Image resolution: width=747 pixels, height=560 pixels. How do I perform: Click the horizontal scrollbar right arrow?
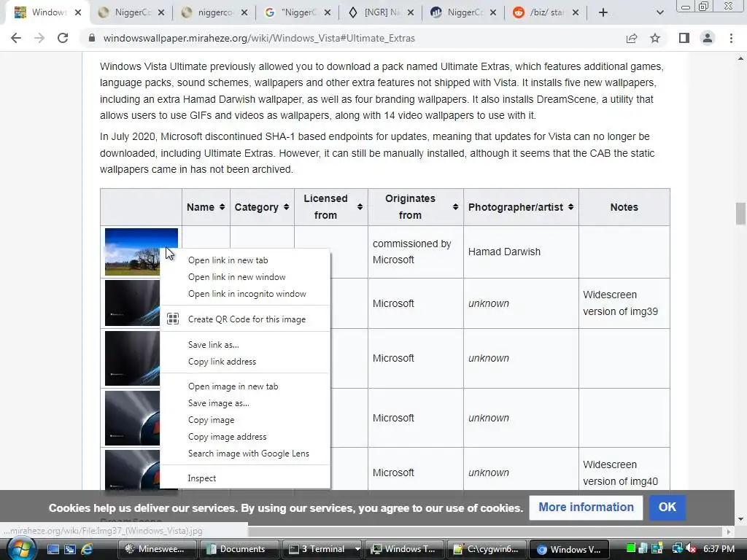point(729,531)
